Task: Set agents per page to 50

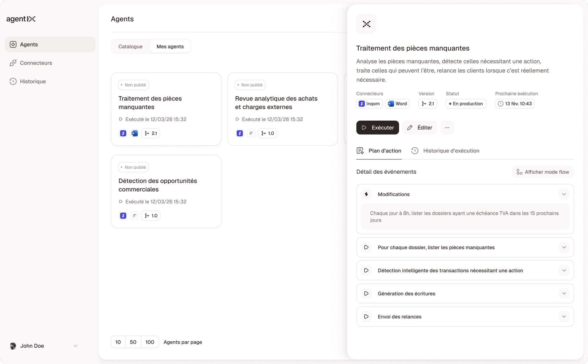Action: [133, 342]
